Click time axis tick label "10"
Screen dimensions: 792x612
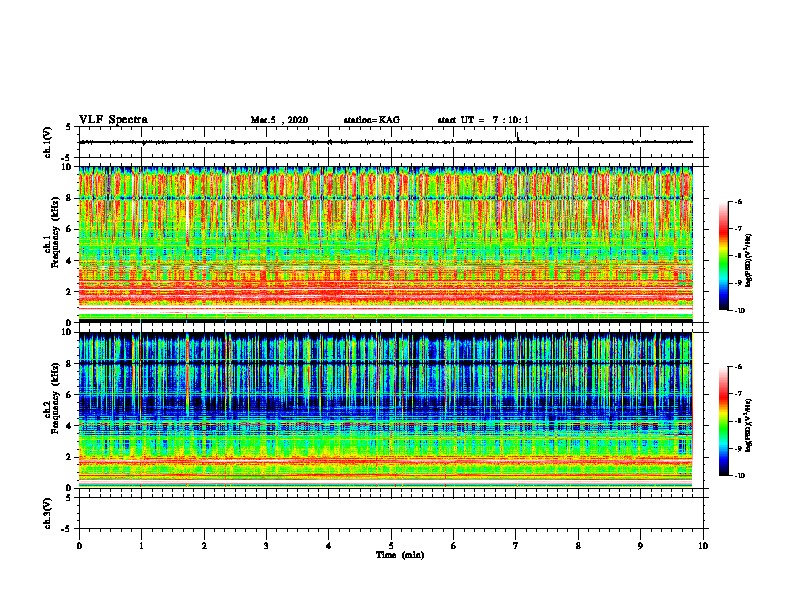pos(703,546)
